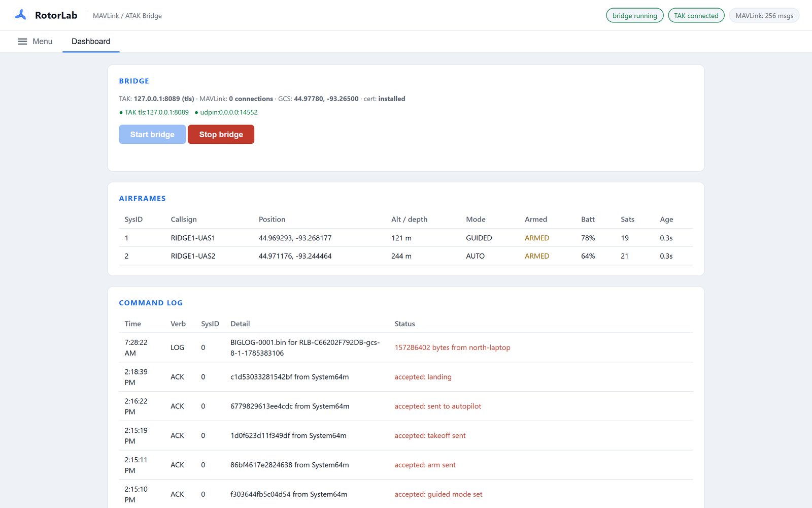812x508 pixels.
Task: Click the Stop bridge button
Action: (x=221, y=135)
